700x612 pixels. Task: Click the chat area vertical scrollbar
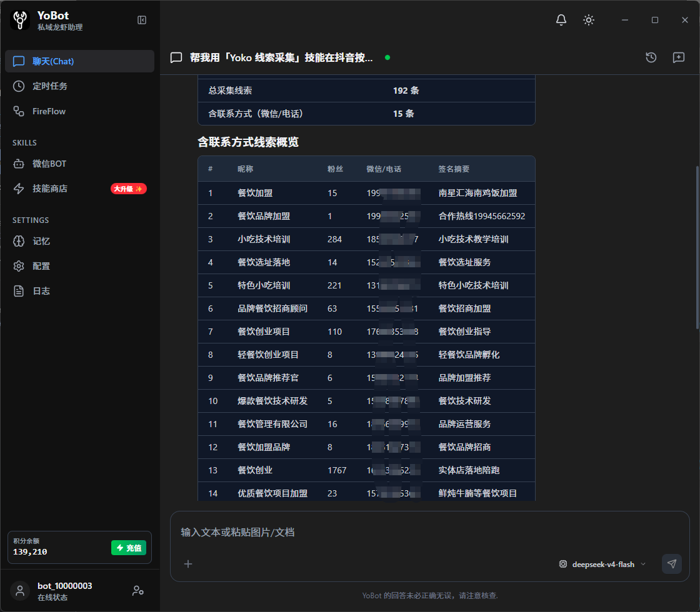pyautogui.click(x=697, y=247)
